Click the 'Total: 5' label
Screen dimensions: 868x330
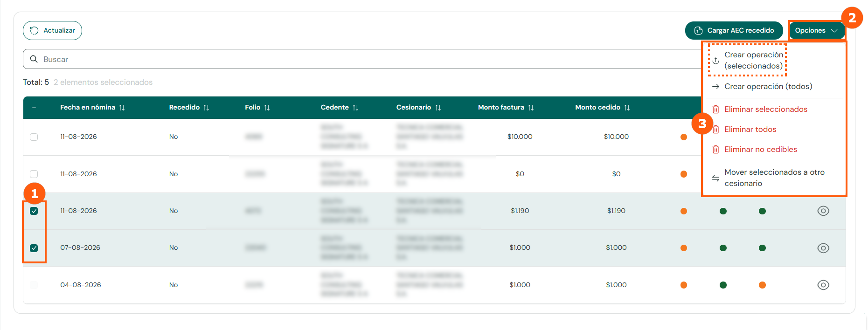36,82
